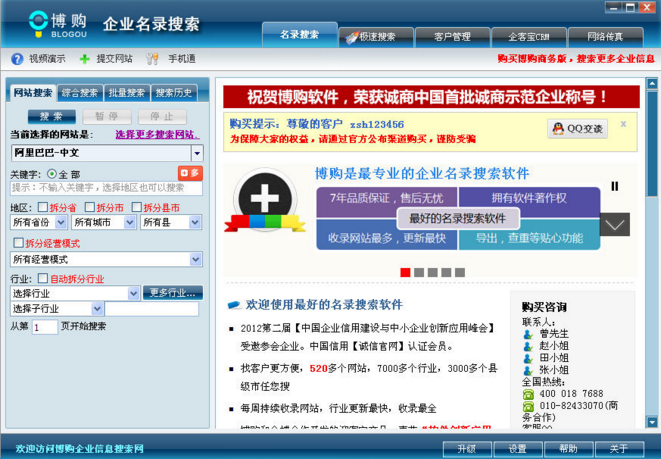The image size is (661, 459).
Task: Click the 博购 BLOGOU logo
Action: [x=58, y=24]
